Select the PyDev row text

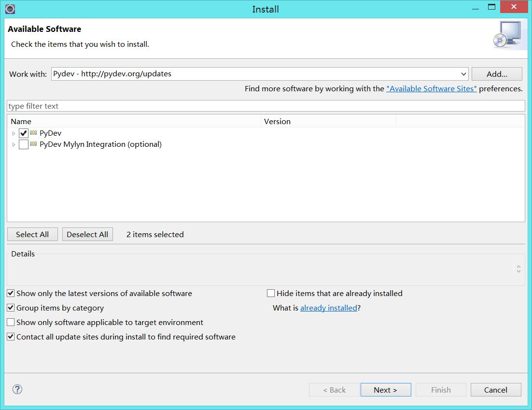coord(51,133)
